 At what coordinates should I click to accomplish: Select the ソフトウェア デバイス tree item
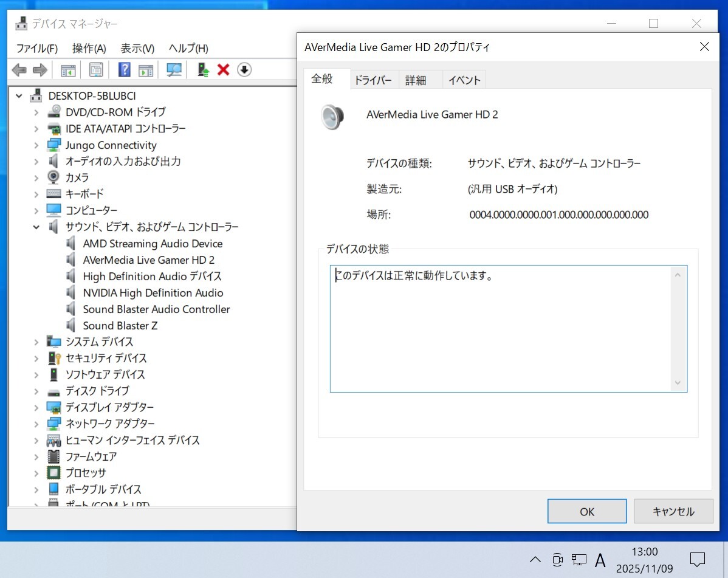click(x=105, y=374)
